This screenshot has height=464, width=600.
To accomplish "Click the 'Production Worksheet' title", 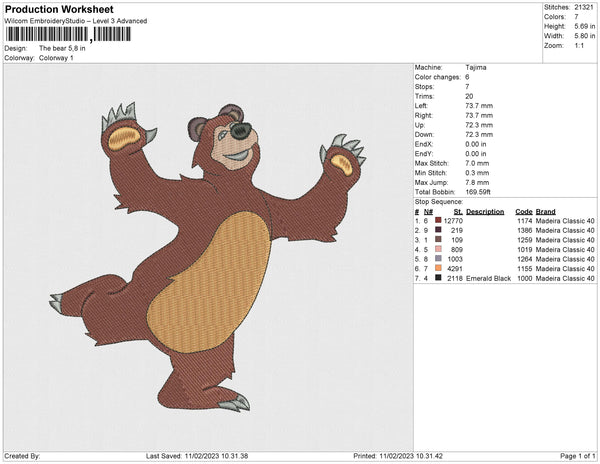I will coord(59,9).
